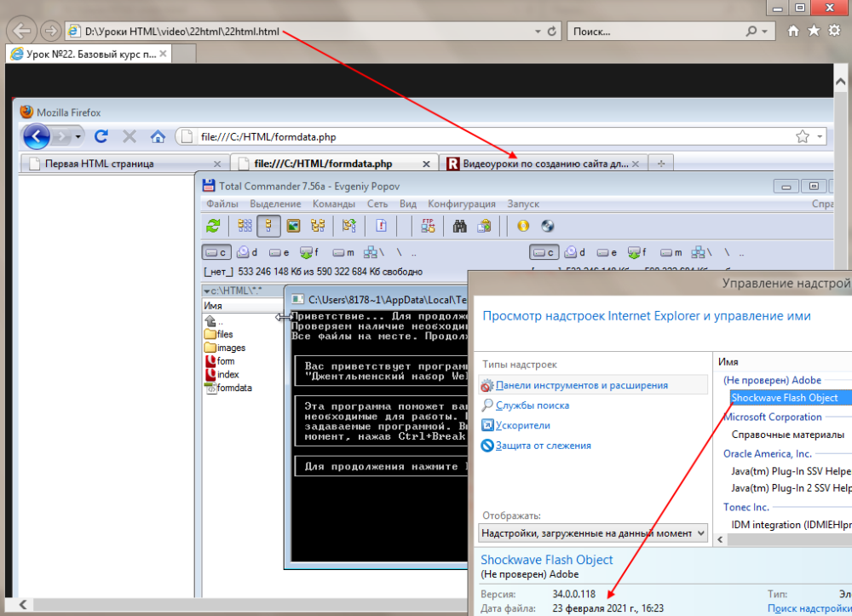Viewport: 852px width, 616px height.
Task: Open Выделение menu in Total Commander
Action: [275, 204]
